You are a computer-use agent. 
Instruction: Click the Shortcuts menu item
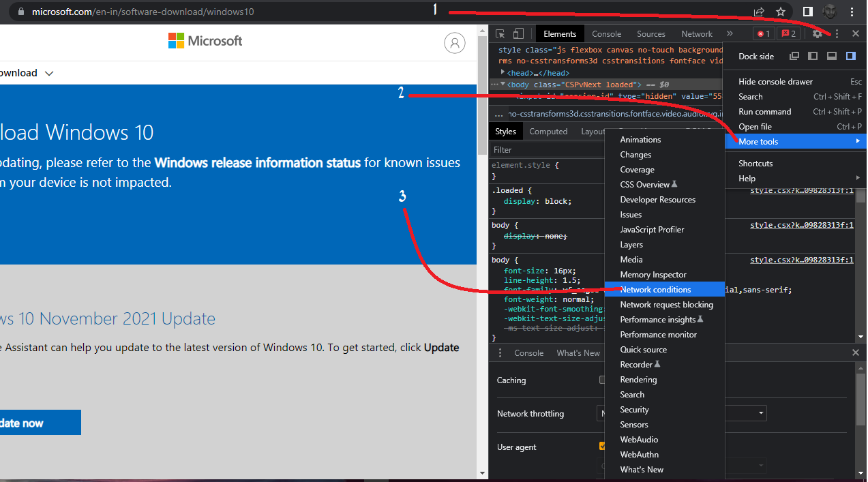tap(794, 164)
